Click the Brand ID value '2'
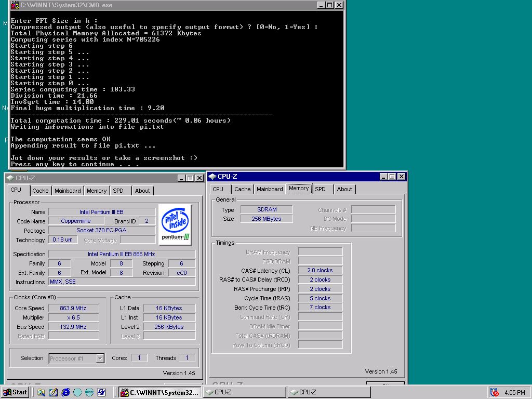Image resolution: width=532 pixels, height=399 pixels. point(147,221)
